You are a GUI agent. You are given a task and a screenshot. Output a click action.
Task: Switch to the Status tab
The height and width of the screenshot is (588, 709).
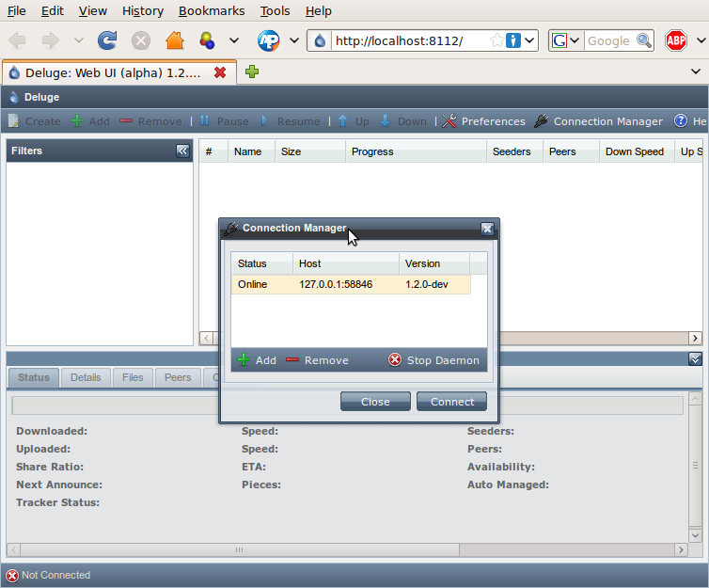click(34, 377)
